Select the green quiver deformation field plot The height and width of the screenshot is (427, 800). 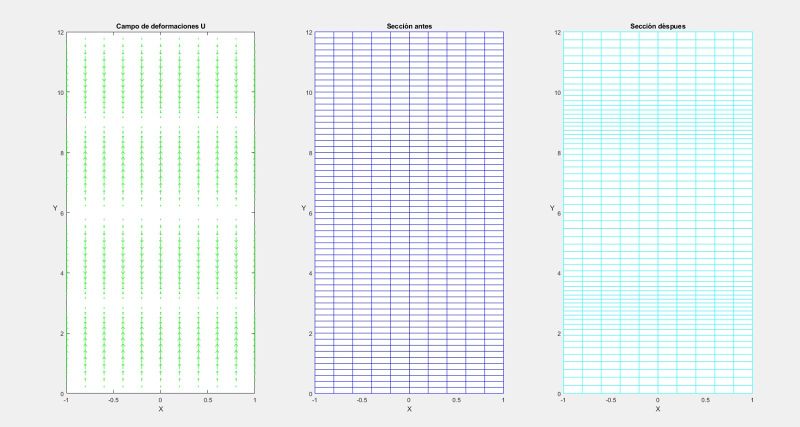160,212
